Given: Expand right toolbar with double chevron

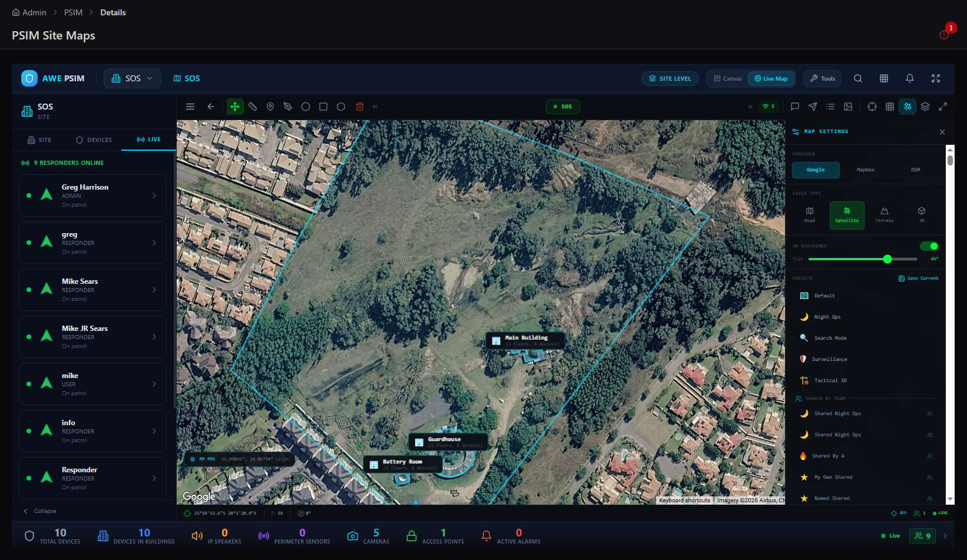Looking at the screenshot, I should pyautogui.click(x=750, y=107).
